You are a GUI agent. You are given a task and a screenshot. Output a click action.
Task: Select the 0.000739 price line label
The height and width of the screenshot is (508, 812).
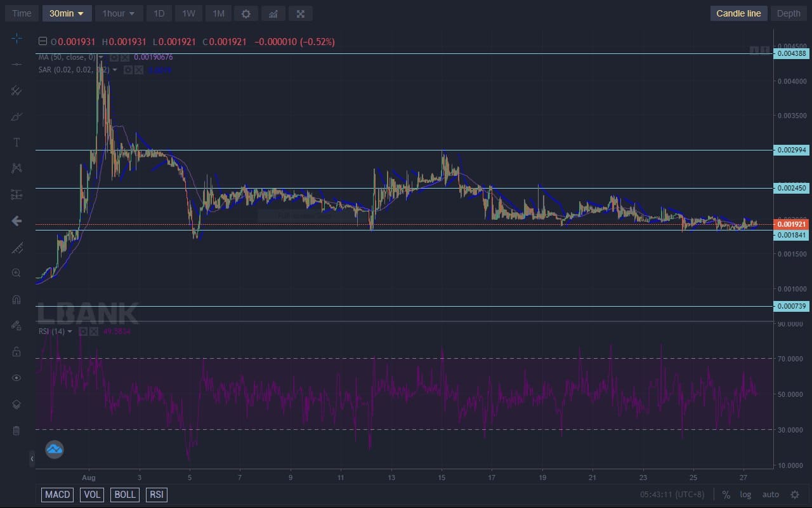pos(791,306)
